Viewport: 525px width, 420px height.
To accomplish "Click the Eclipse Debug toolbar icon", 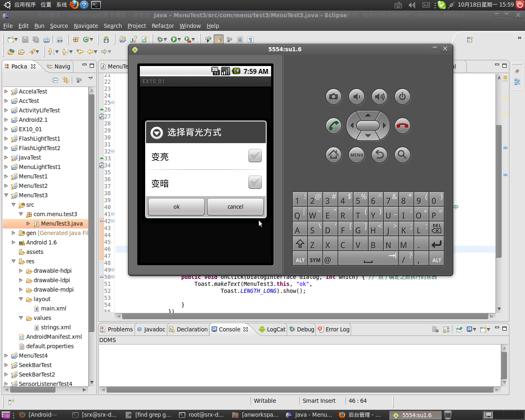I will pyautogui.click(x=160, y=39).
